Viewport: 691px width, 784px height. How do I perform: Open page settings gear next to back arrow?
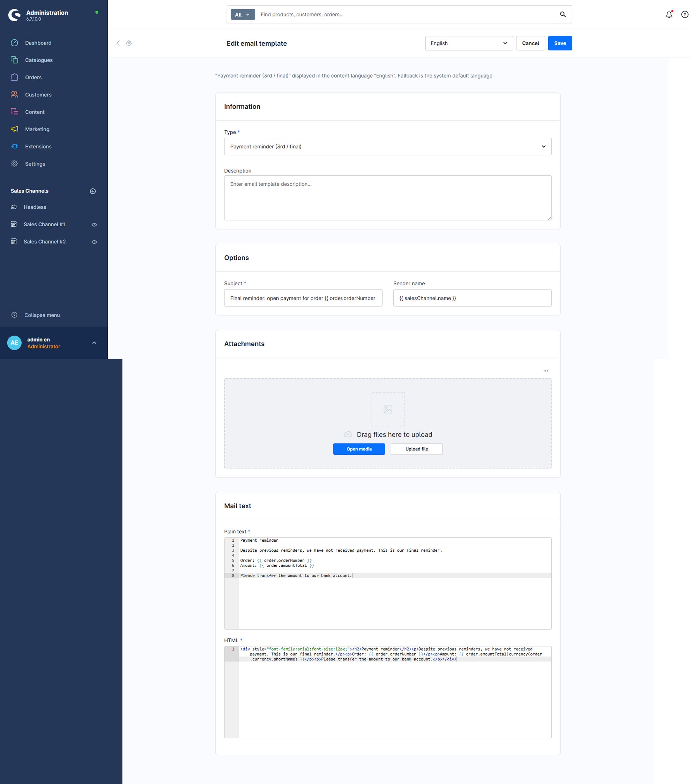coord(129,43)
